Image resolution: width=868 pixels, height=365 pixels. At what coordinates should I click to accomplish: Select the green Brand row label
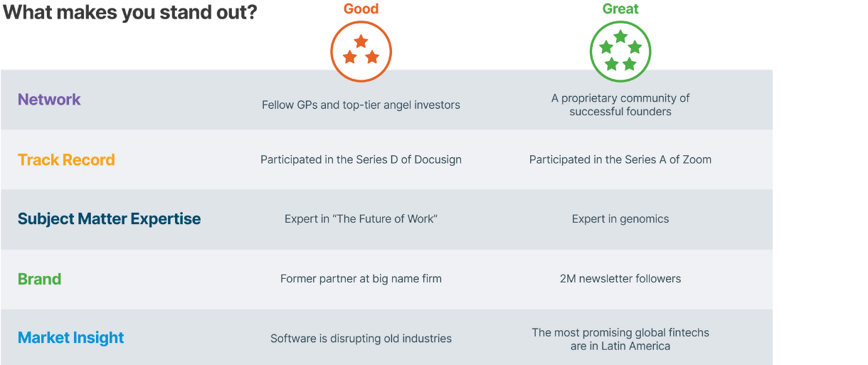pos(39,279)
